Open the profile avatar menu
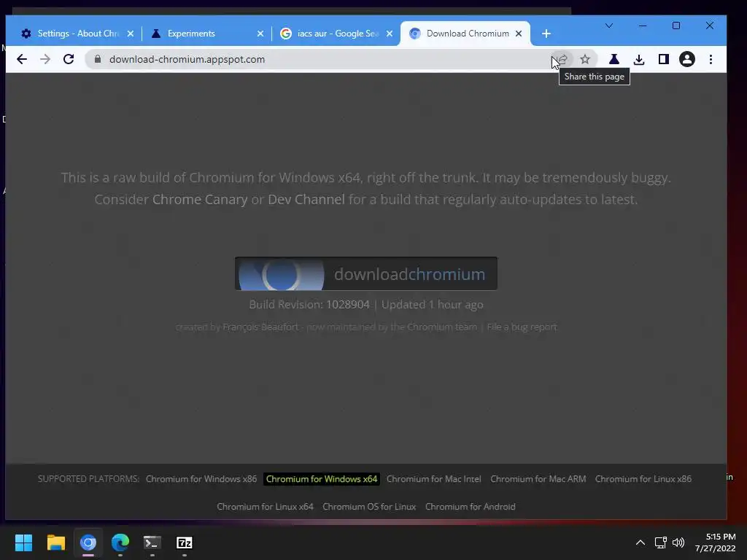The width and height of the screenshot is (747, 560). pos(687,59)
